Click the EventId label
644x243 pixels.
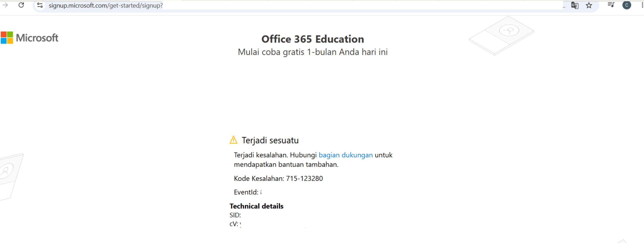(x=246, y=192)
